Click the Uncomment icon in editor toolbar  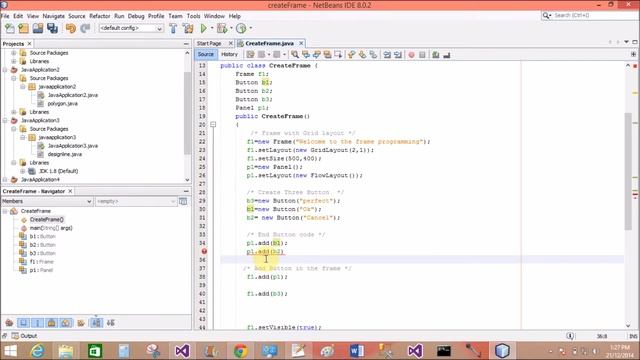[x=447, y=55]
